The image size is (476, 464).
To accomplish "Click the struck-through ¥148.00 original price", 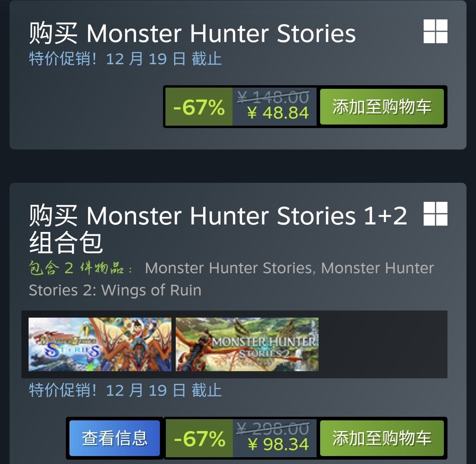I will [x=273, y=97].
